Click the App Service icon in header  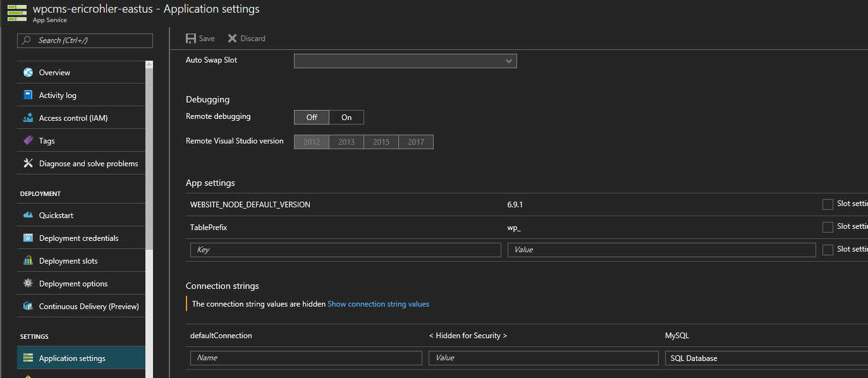pyautogui.click(x=17, y=13)
